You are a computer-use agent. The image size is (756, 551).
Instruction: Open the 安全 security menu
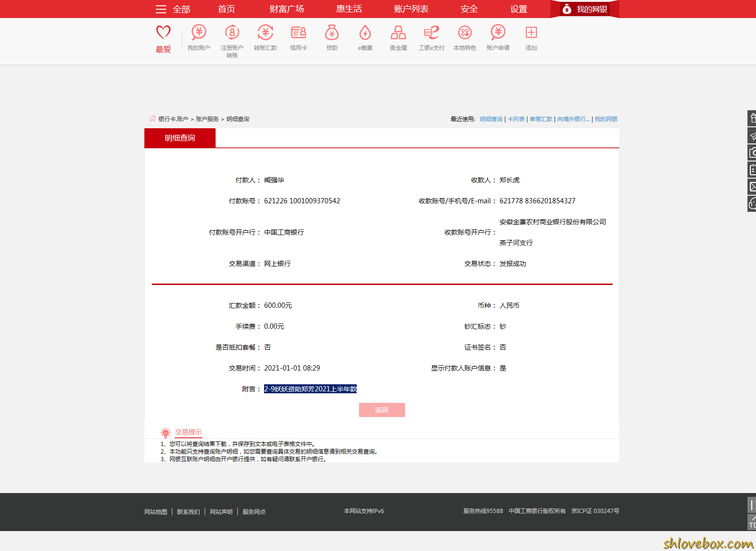click(469, 9)
